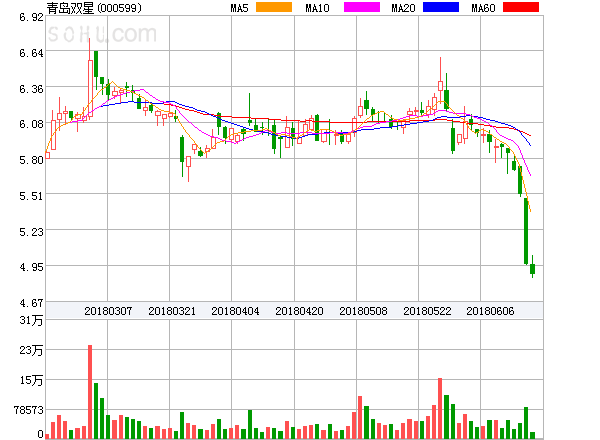Click the 4.67 price axis label
The width and height of the screenshot is (600, 440).
(31, 303)
